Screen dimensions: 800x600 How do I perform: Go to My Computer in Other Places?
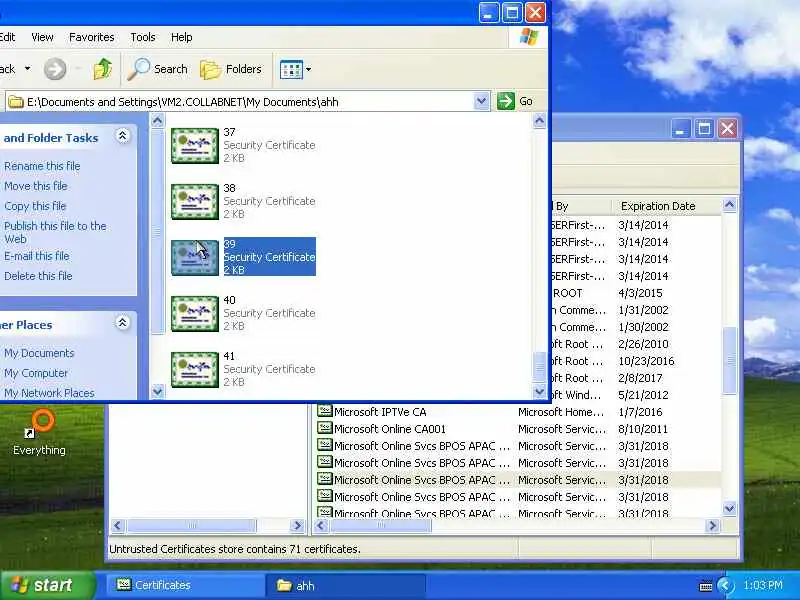point(36,373)
